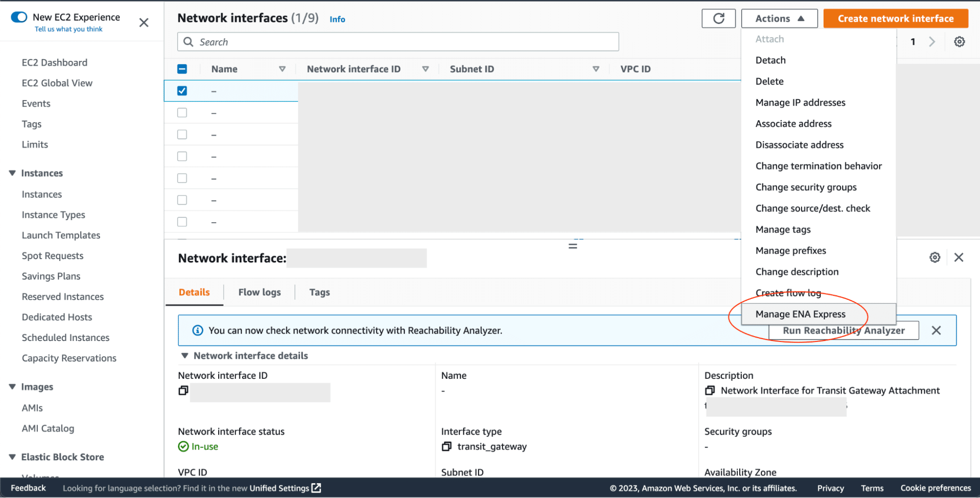Switch to the Flow logs tab
The width and height of the screenshot is (980, 498).
pyautogui.click(x=259, y=292)
